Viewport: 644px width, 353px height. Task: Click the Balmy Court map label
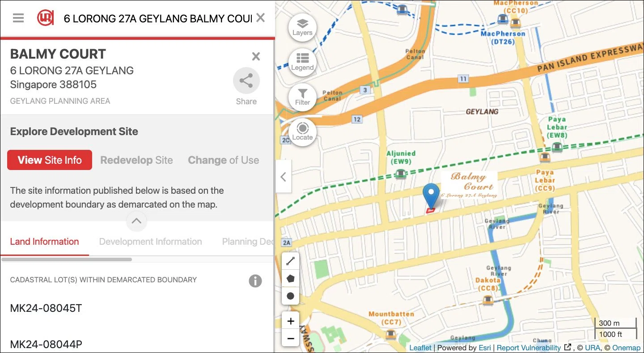469,184
